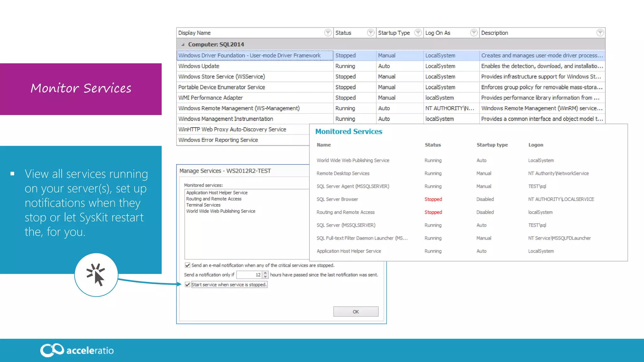
Task: Click the Monitored Services panel title
Action: (x=349, y=131)
